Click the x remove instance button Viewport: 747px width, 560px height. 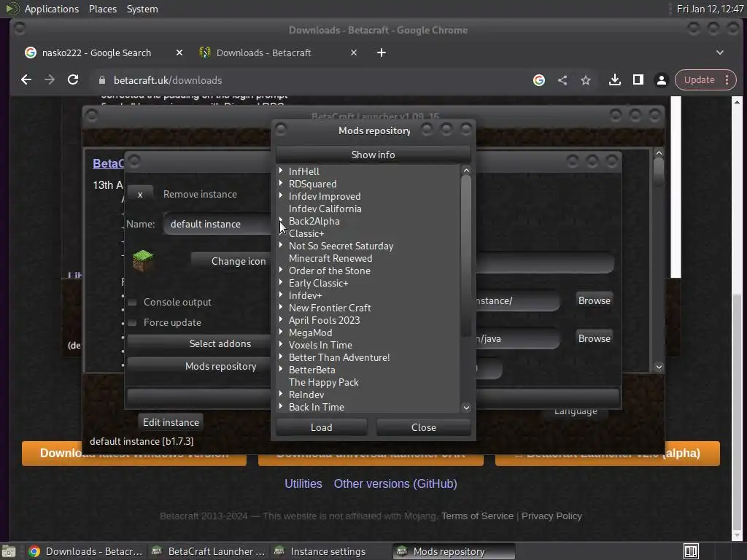pos(140,194)
